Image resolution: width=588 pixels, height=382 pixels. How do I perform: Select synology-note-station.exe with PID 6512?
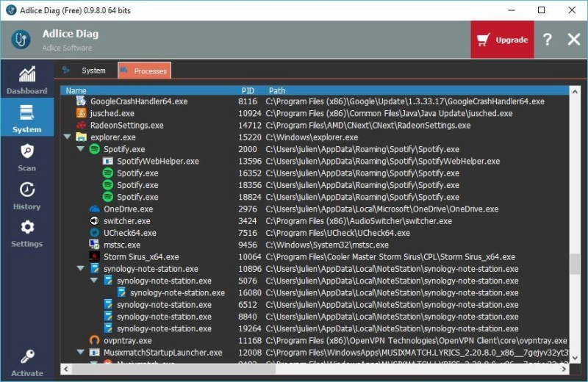pyautogui.click(x=164, y=305)
